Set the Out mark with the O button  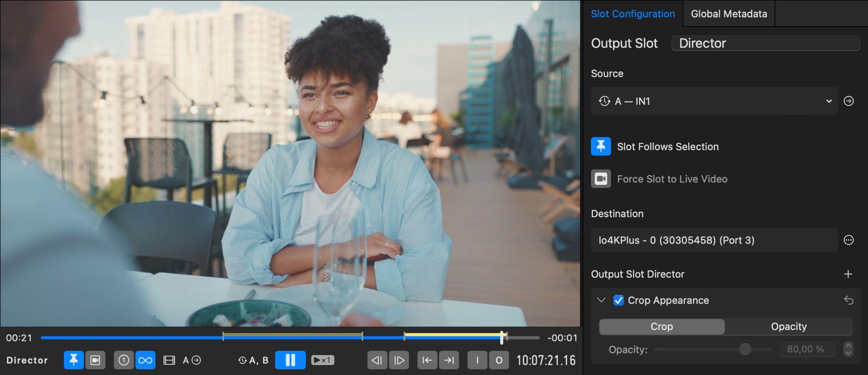click(499, 360)
